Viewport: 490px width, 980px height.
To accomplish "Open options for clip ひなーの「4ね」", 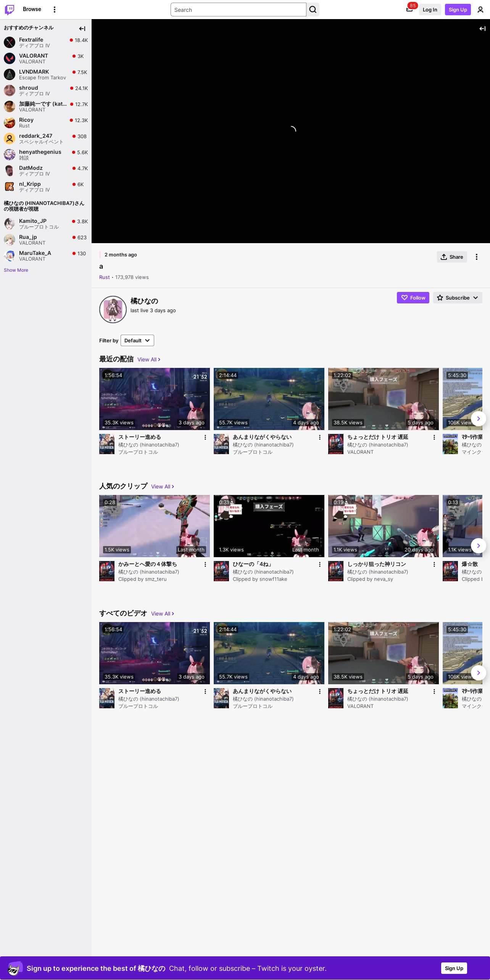I will pos(320,564).
